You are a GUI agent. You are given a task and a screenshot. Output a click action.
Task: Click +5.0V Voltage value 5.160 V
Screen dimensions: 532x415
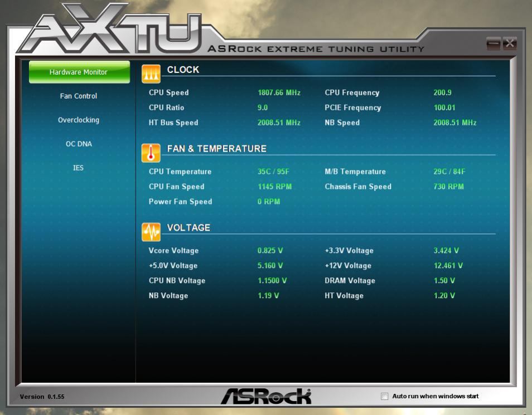pos(270,266)
